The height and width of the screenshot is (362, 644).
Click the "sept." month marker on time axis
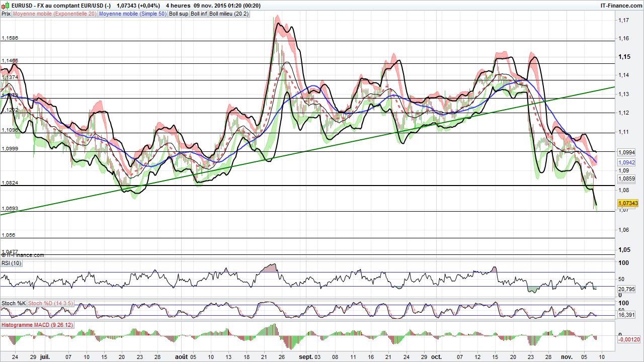[x=305, y=356]
